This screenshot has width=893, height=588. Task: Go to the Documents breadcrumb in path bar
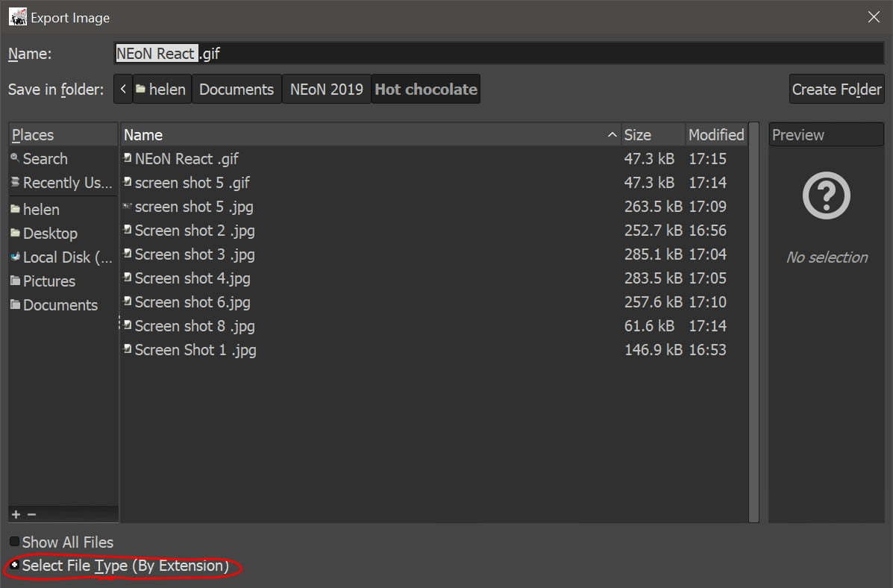236,89
